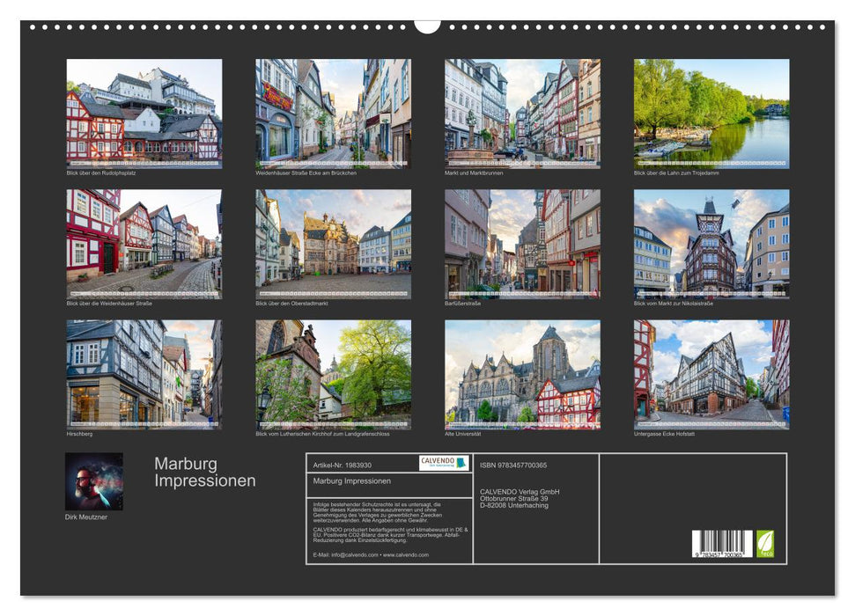The height and width of the screenshot is (616, 855).
Task: Click the Artikel-Nr. 1983930 text
Action: (x=342, y=464)
